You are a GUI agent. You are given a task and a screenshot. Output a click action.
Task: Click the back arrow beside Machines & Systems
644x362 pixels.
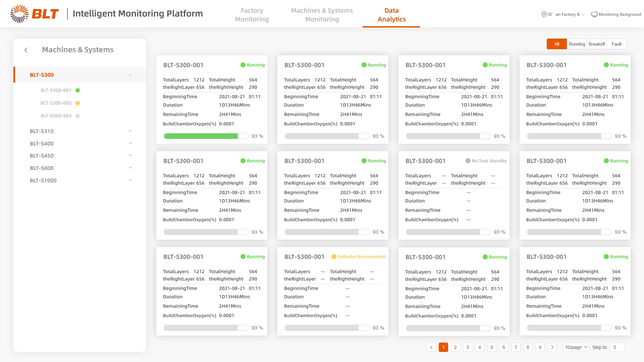pyautogui.click(x=26, y=50)
